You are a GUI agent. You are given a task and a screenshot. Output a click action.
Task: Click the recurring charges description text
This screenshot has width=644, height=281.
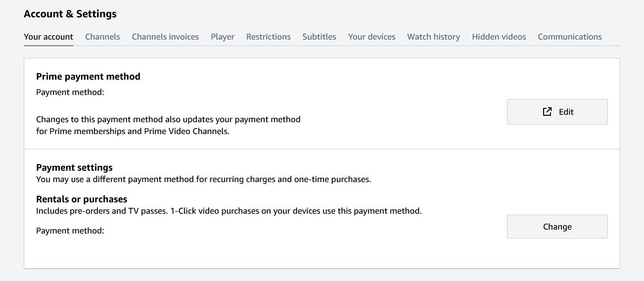point(203,179)
